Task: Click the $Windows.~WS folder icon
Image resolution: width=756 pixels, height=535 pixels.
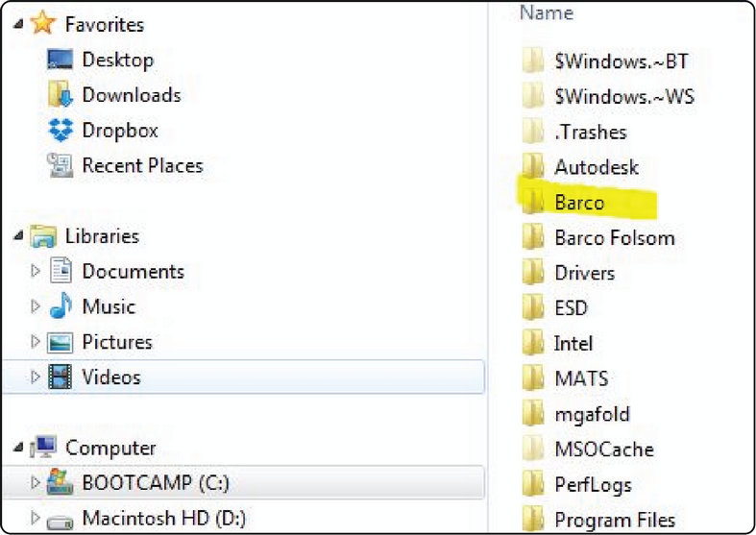Action: (x=533, y=96)
